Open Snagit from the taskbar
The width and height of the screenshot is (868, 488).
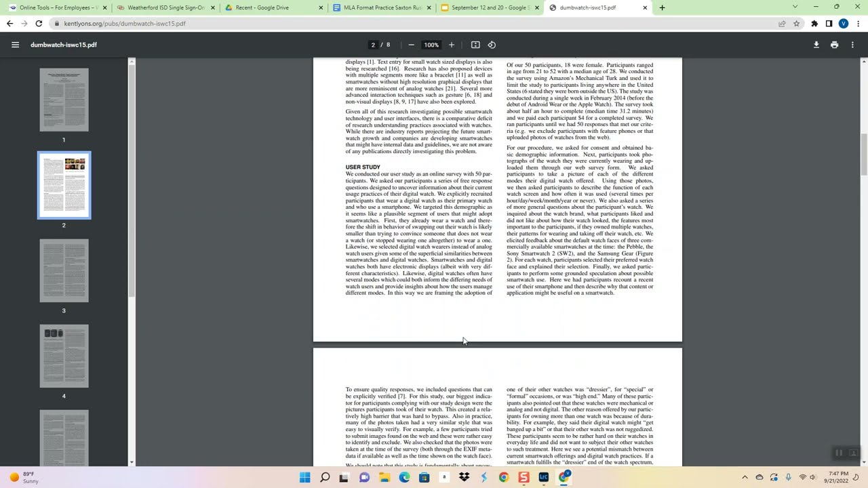tap(524, 477)
